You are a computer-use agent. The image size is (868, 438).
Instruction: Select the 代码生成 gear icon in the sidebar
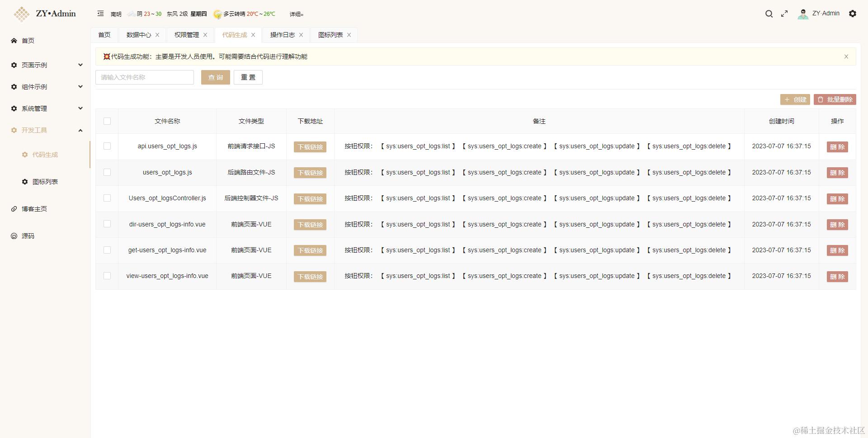click(25, 155)
